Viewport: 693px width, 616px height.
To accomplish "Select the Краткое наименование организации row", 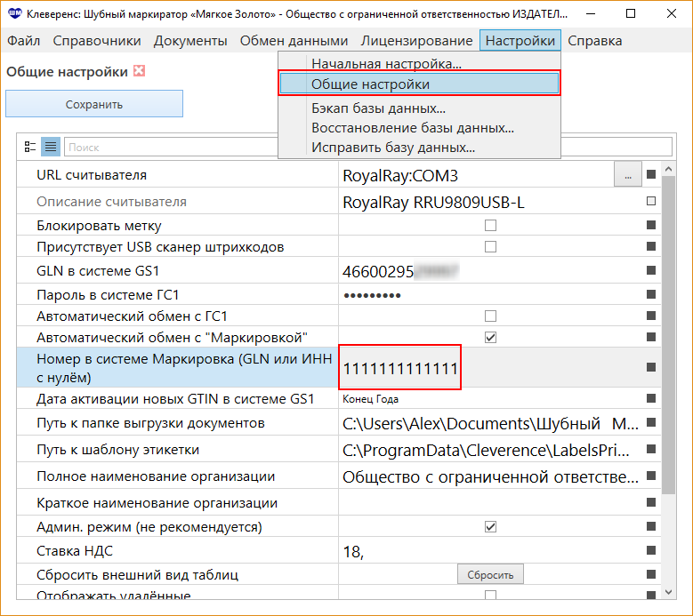I will point(339,502).
